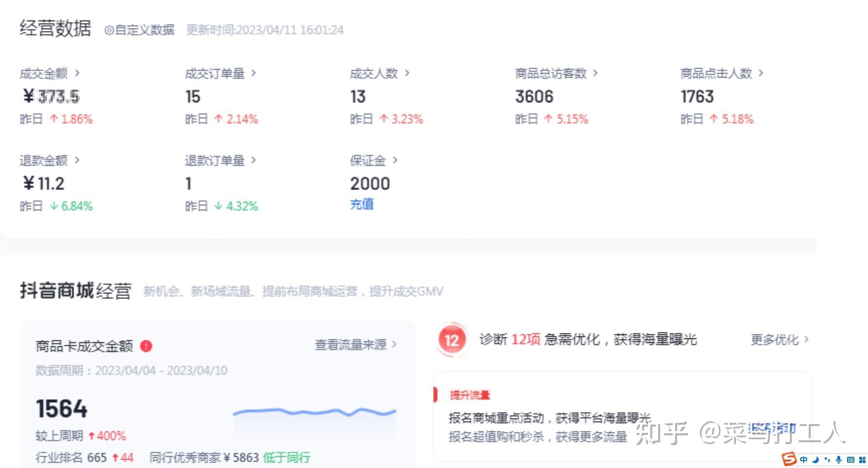The width and height of the screenshot is (868, 468).
Task: Expand the 保证金 metric chevron
Action: click(x=395, y=160)
